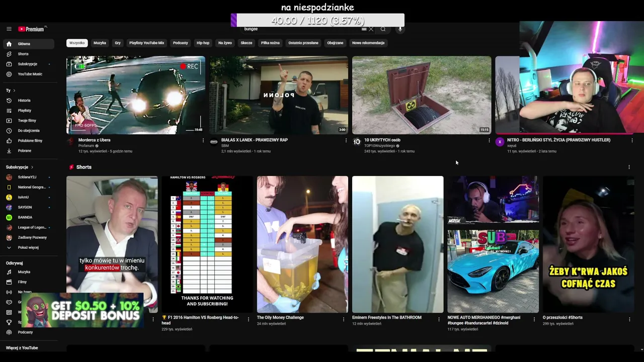Select the Wszystko filter chip

(x=77, y=43)
